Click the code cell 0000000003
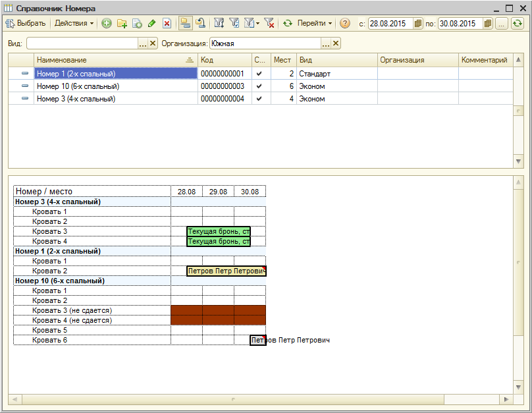This screenshot has height=413, width=532. coord(225,86)
